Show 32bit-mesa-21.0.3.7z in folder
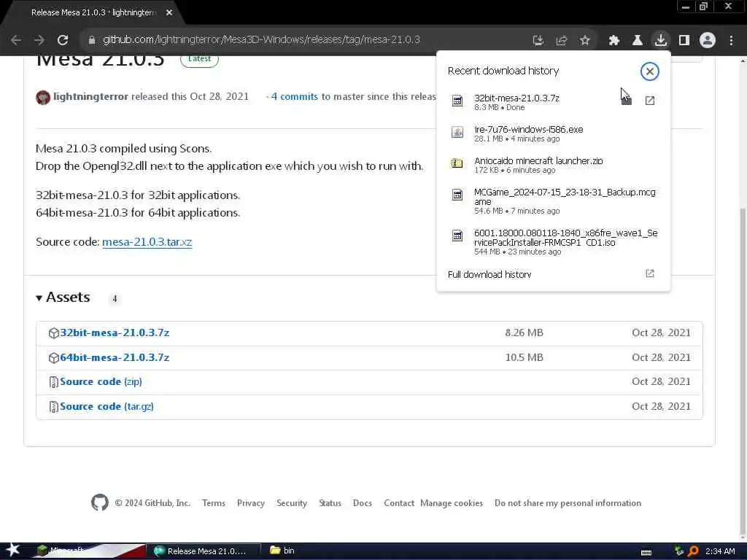Viewport: 747px width, 560px height. pyautogui.click(x=626, y=101)
